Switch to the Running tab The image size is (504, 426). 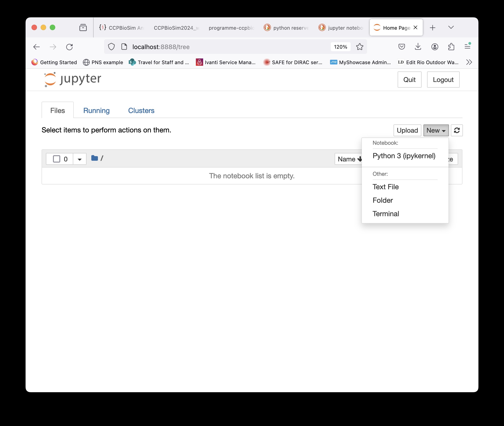point(96,110)
